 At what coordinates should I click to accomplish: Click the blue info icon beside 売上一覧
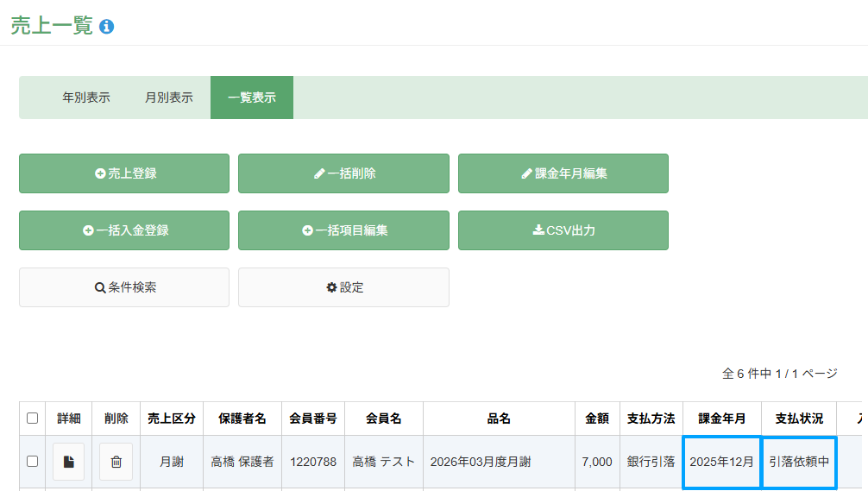click(107, 27)
